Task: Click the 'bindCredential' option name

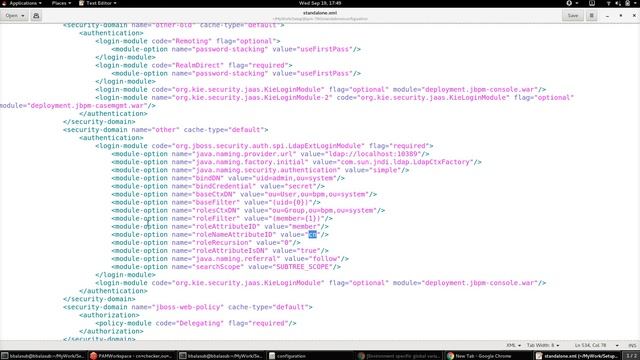Action: [224, 186]
